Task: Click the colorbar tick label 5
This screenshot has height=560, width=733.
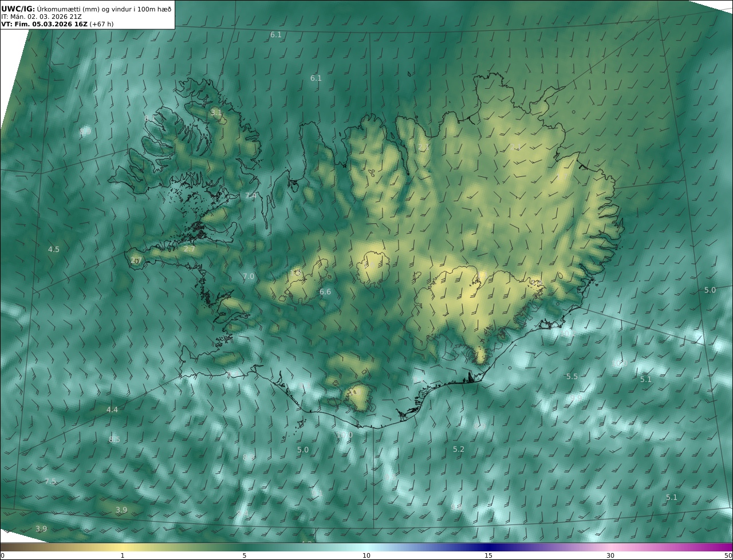Action: coord(245,555)
